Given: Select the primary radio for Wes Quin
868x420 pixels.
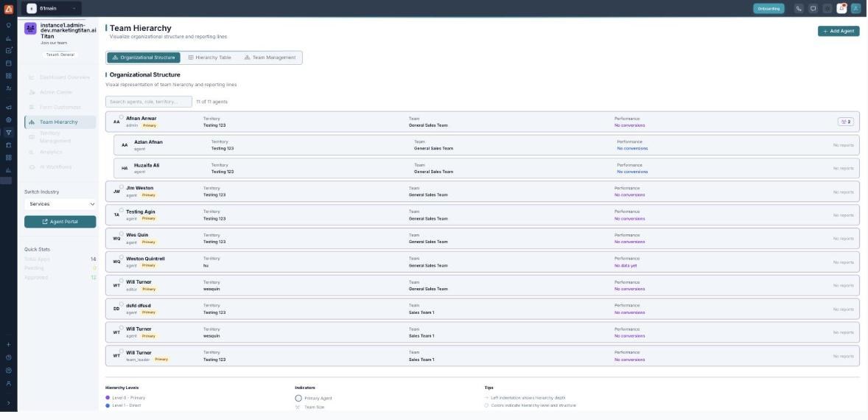Looking at the screenshot, I should 122,234.
